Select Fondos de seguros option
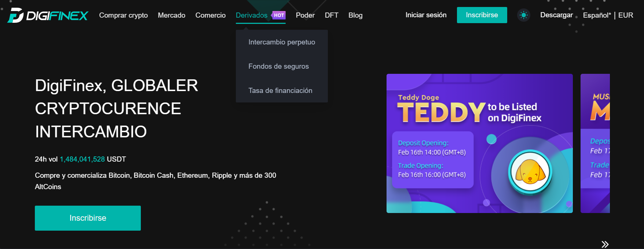 [x=282, y=66]
